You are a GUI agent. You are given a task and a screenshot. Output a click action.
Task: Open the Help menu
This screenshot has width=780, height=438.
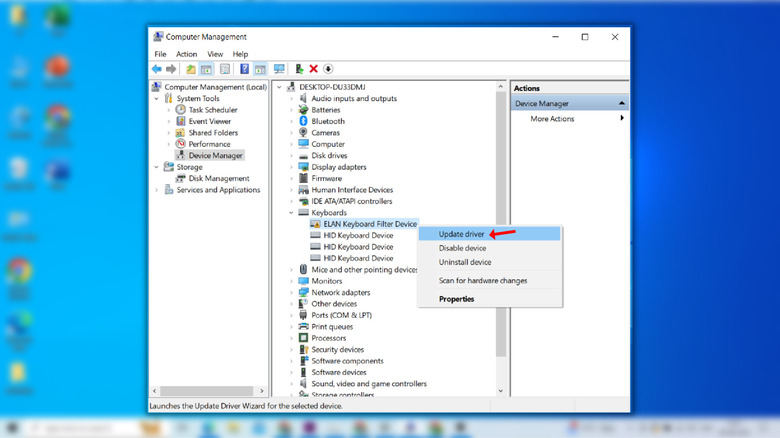(240, 54)
